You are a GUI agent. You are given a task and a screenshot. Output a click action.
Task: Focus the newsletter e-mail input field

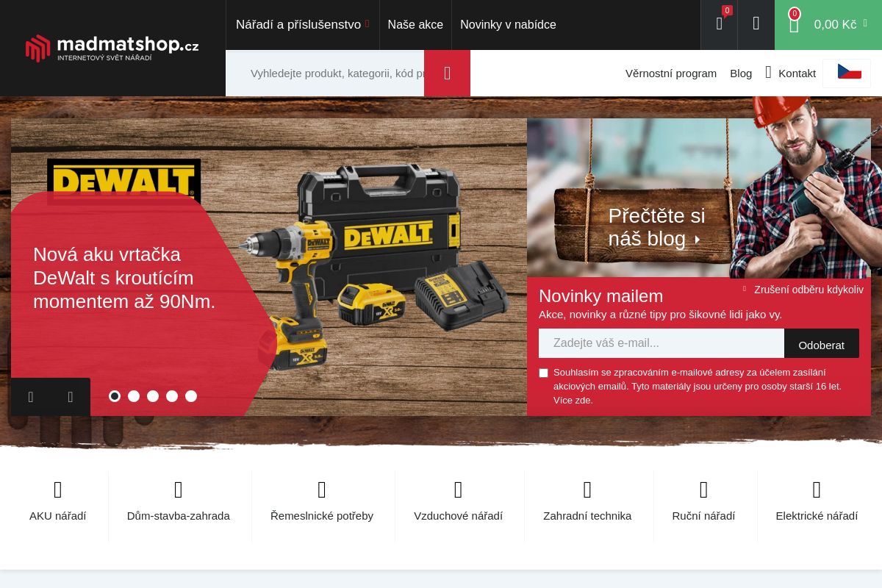click(661, 343)
